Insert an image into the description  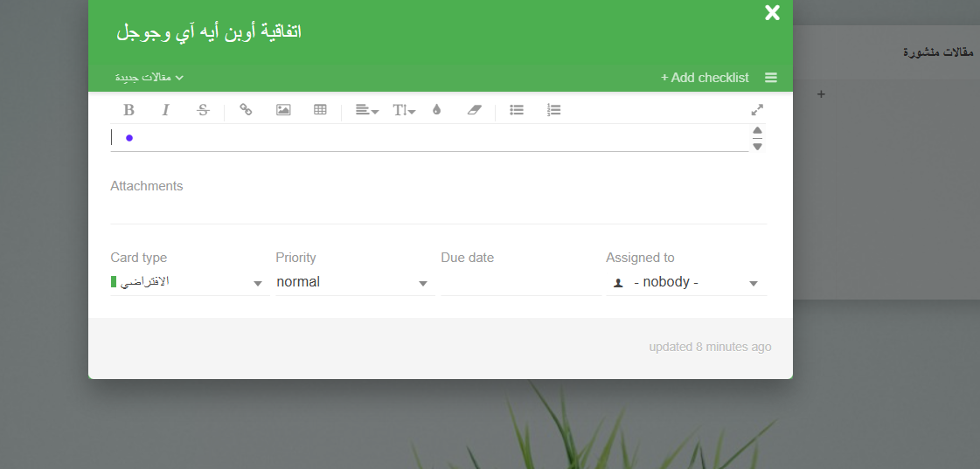[283, 110]
